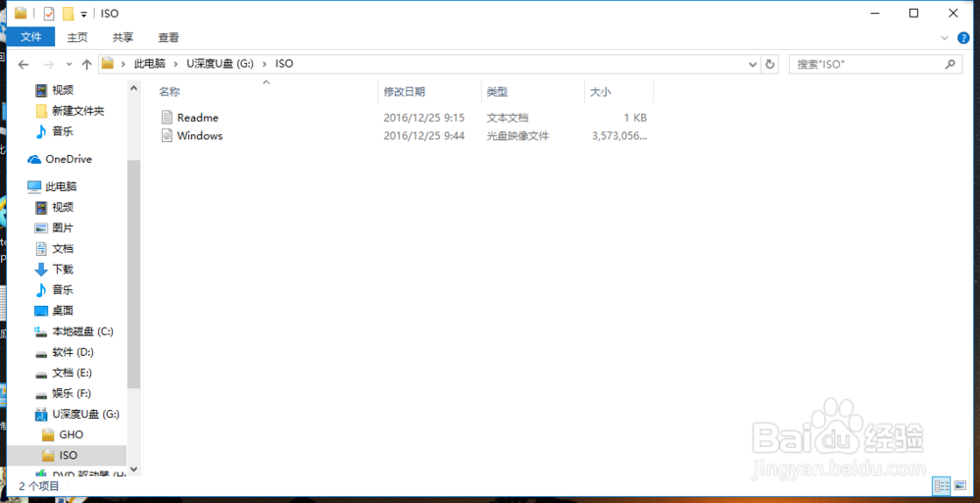This screenshot has height=503, width=980.
Task: Click the Windows file name
Action: (200, 135)
